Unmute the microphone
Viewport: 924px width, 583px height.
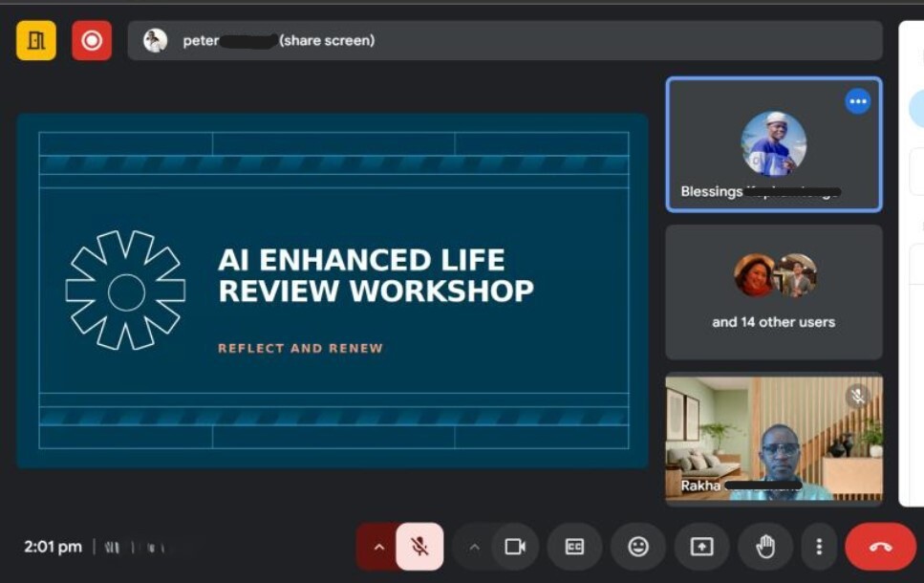pyautogui.click(x=419, y=547)
